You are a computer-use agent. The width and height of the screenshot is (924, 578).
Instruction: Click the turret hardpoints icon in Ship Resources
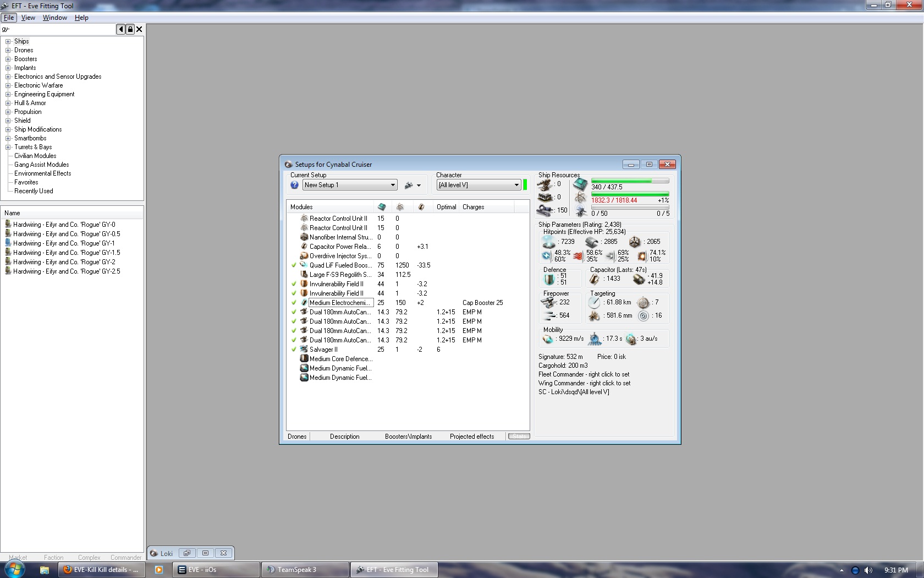pos(545,184)
